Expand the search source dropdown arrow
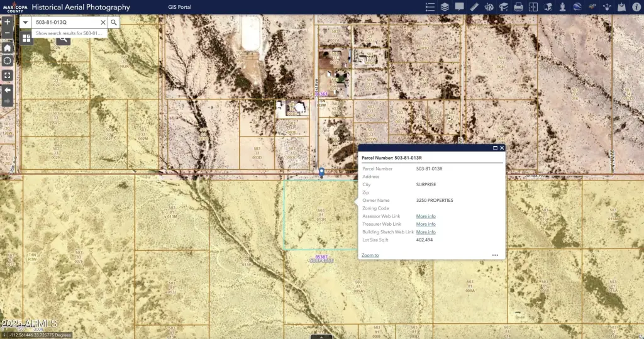This screenshot has width=644, height=339. coord(25,22)
